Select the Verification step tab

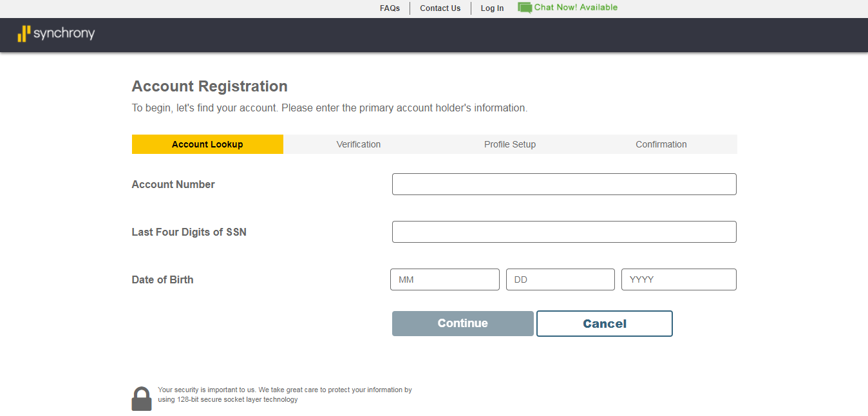359,144
